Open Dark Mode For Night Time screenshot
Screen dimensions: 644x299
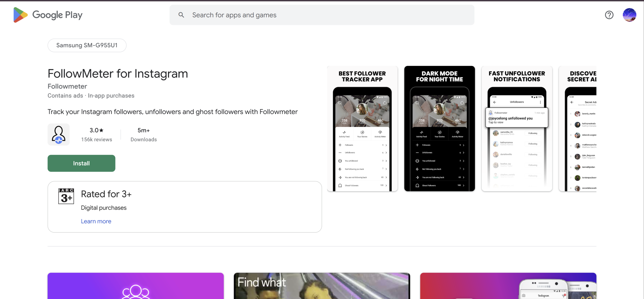coord(439,129)
